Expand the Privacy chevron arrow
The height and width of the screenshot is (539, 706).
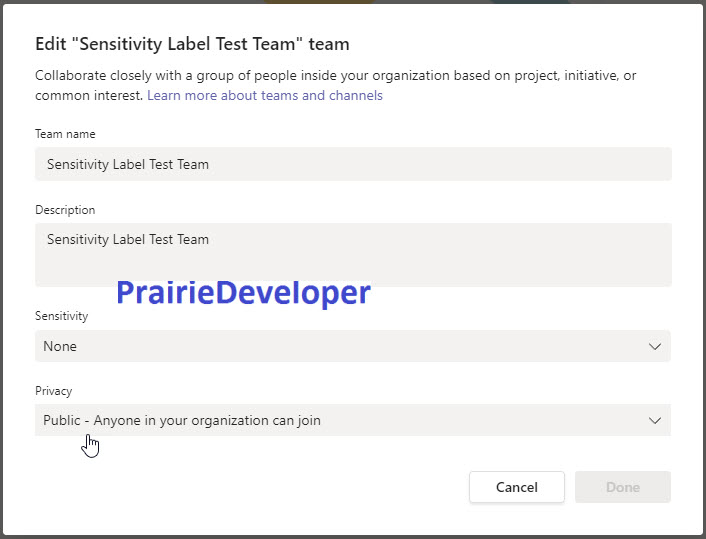coord(655,421)
